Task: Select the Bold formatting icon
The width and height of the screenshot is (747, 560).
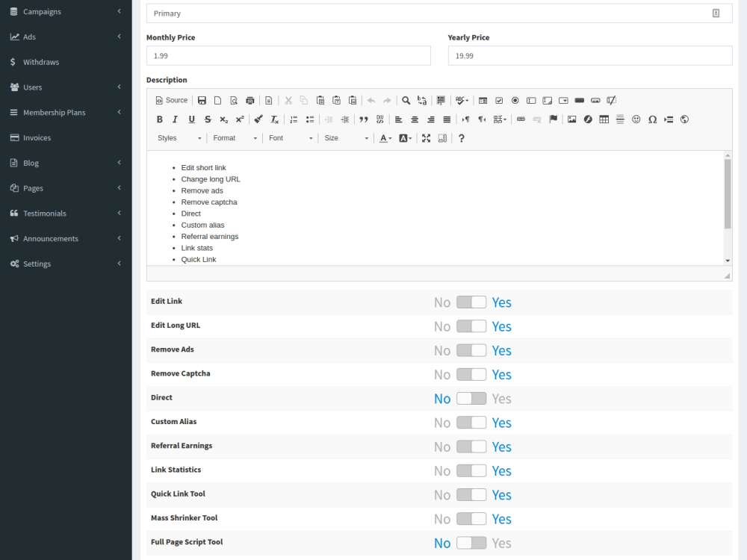Action: pyautogui.click(x=159, y=119)
